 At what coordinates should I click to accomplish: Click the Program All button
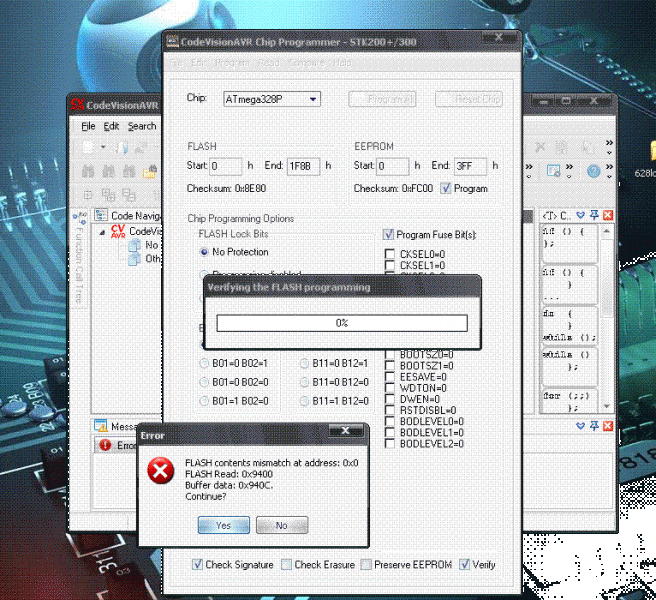[x=382, y=99]
